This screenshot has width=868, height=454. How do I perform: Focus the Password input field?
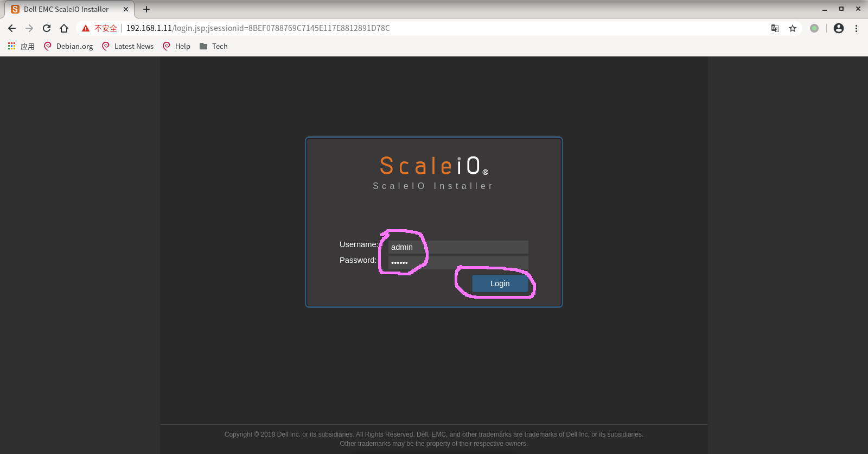[x=458, y=263]
